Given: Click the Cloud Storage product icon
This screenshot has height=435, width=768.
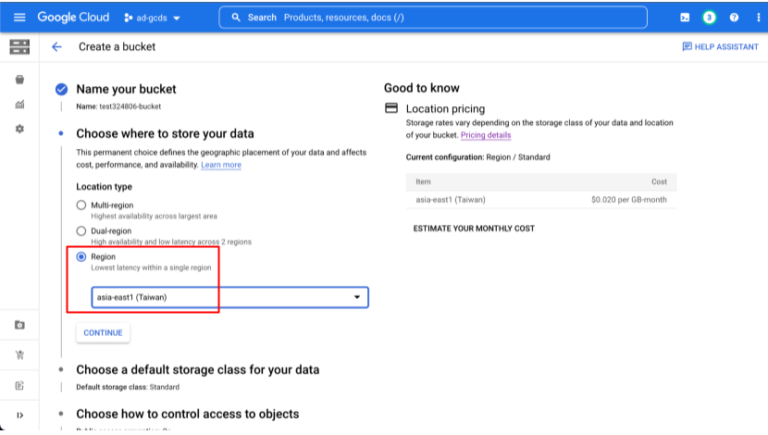Looking at the screenshot, I should [x=20, y=47].
